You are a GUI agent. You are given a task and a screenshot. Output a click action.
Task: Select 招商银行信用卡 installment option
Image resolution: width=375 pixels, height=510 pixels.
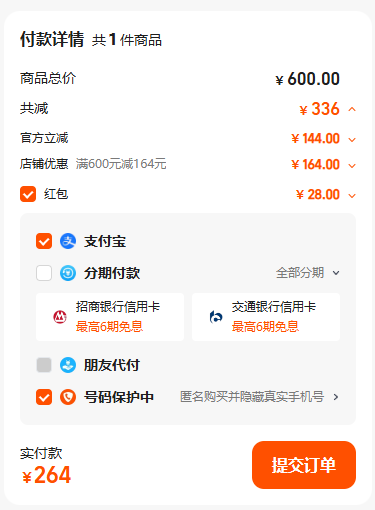pos(110,317)
